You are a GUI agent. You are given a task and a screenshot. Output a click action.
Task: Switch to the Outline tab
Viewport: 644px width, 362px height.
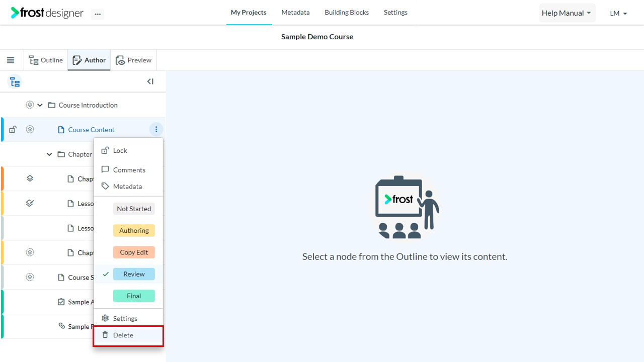pyautogui.click(x=46, y=60)
